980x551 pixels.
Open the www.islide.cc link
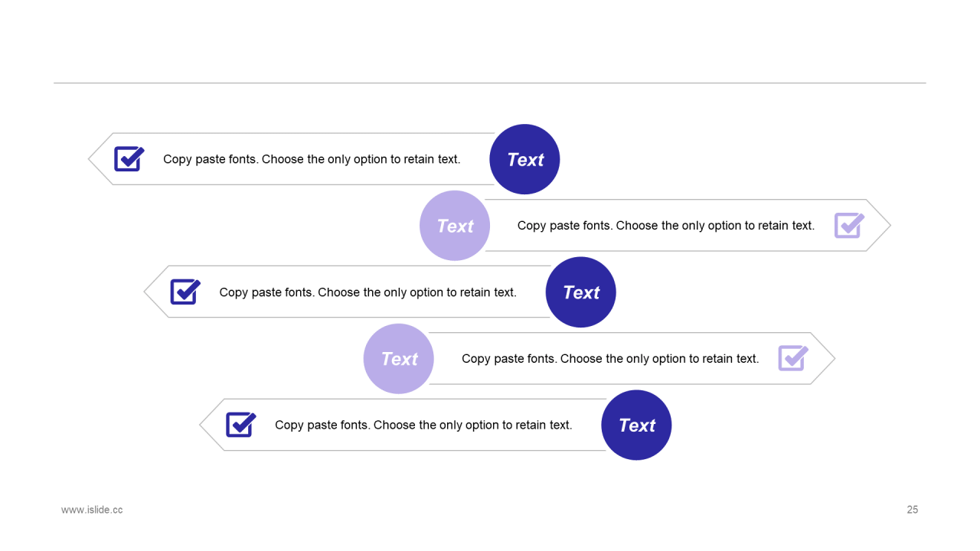(x=92, y=510)
